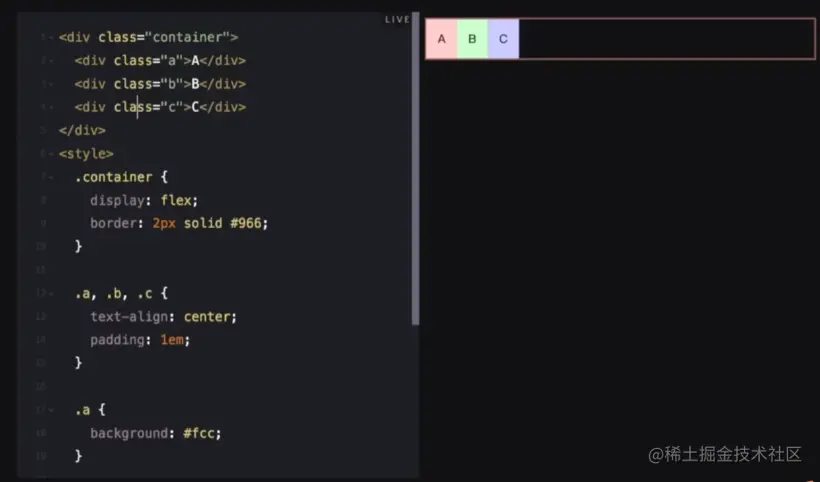Click the closing brace below background: #fcc
Screen dimensions: 820x482
[78, 456]
